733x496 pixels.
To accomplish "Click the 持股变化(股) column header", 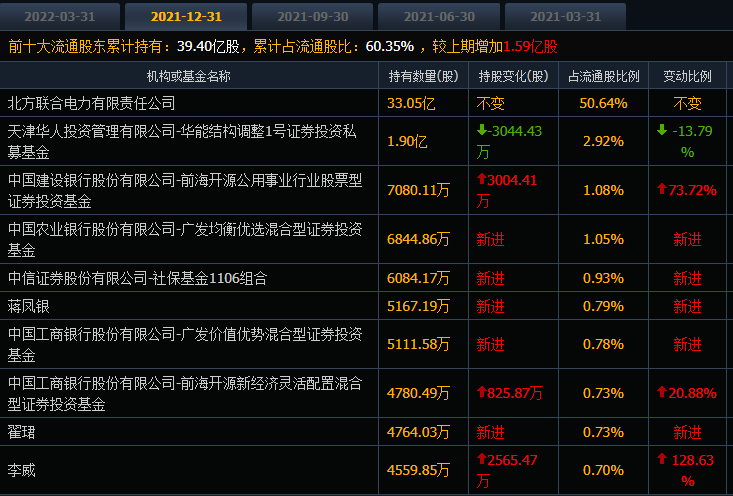I will [513, 76].
